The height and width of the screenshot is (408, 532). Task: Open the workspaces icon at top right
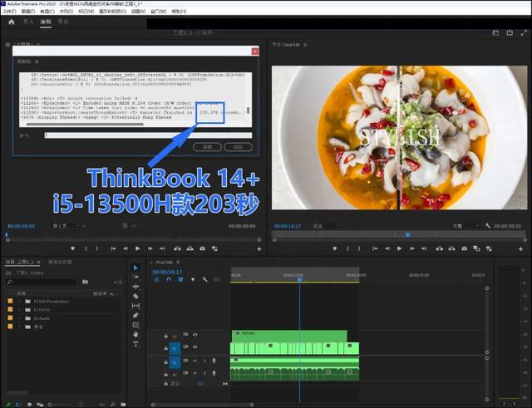coord(495,32)
